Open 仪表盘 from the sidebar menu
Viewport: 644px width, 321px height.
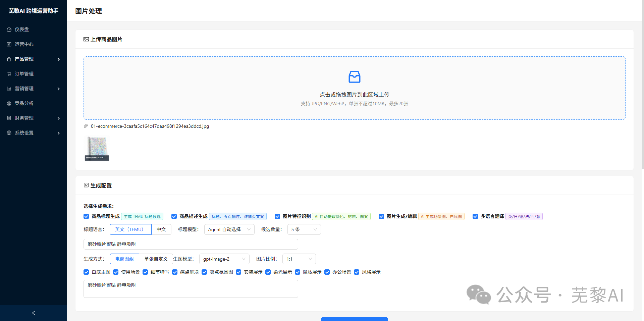click(34, 30)
